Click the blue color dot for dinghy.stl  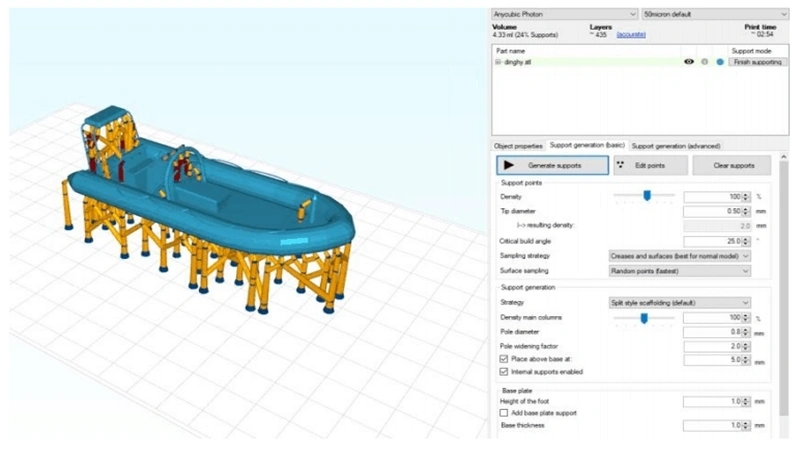(720, 62)
